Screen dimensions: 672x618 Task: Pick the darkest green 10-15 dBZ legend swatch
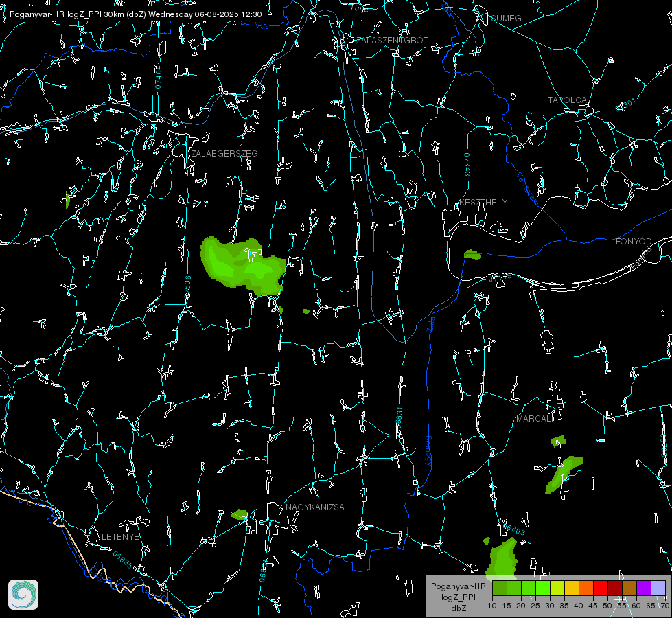(x=499, y=588)
